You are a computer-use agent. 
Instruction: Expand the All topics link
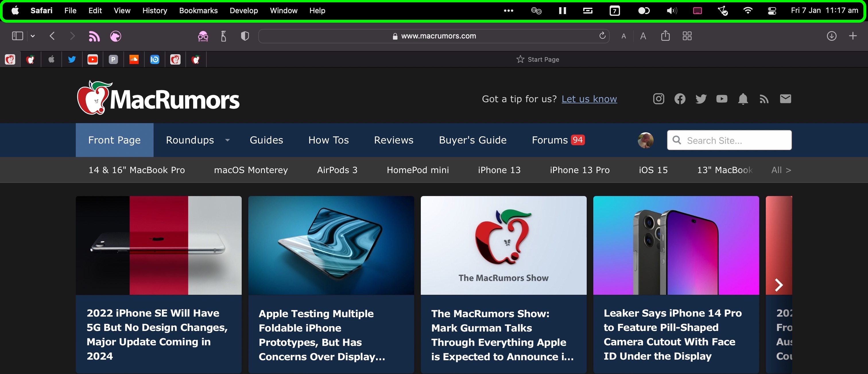coord(780,170)
